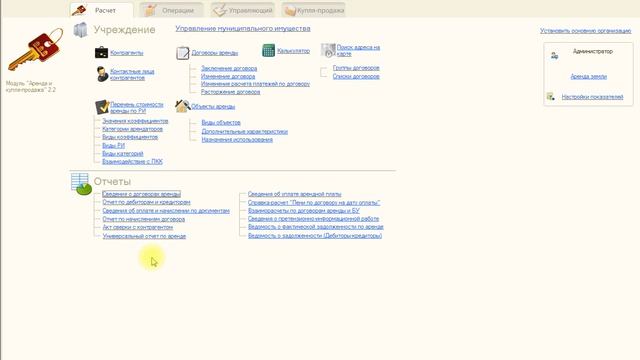
Task: Open Виды категорий link
Action: pyautogui.click(x=123, y=153)
